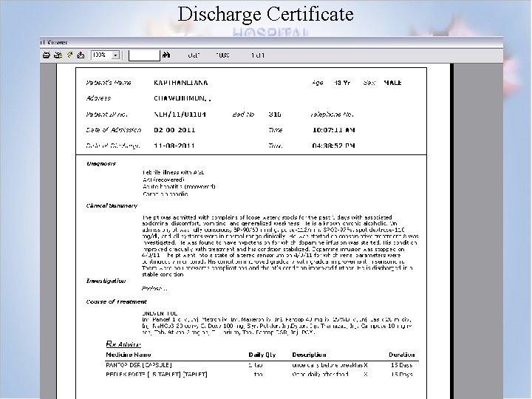Image resolution: width=532 pixels, height=399 pixels.
Task: Click the Rx Advise heading
Action: (x=123, y=344)
